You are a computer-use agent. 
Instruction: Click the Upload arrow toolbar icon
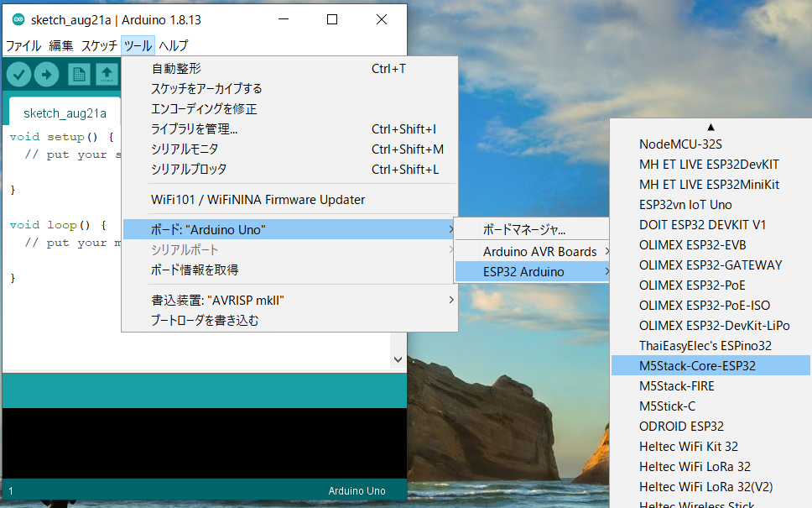pyautogui.click(x=47, y=76)
